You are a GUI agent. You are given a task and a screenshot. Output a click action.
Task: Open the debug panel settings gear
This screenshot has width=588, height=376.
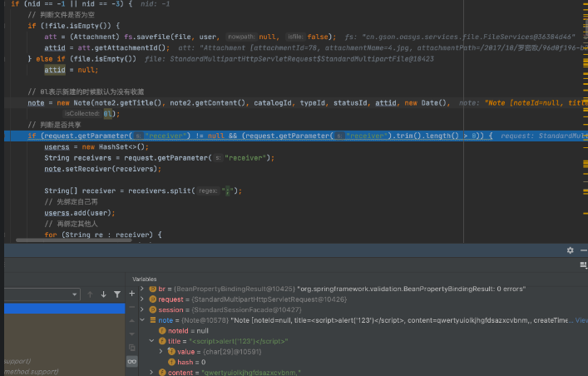point(570,250)
